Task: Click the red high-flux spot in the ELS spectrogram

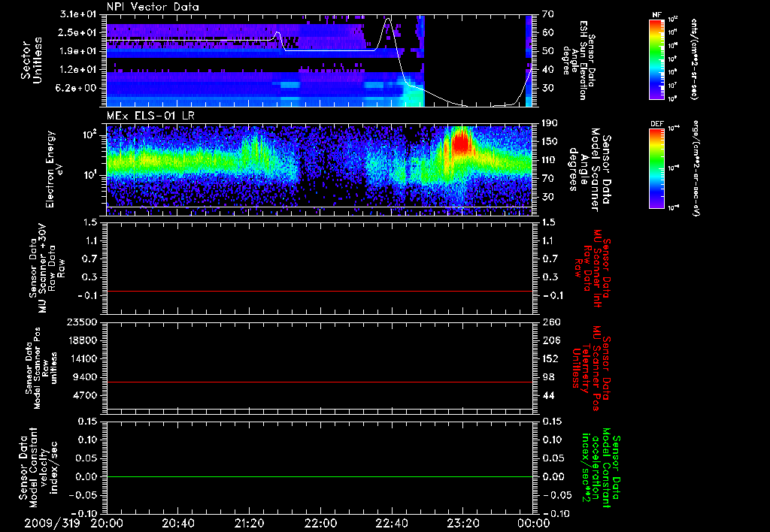Action: (x=462, y=144)
